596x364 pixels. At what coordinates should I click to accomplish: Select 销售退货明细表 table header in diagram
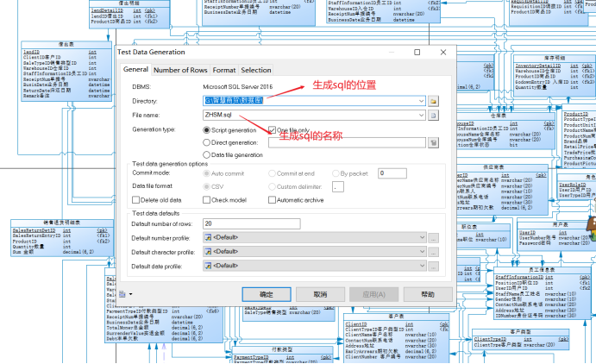(x=61, y=223)
